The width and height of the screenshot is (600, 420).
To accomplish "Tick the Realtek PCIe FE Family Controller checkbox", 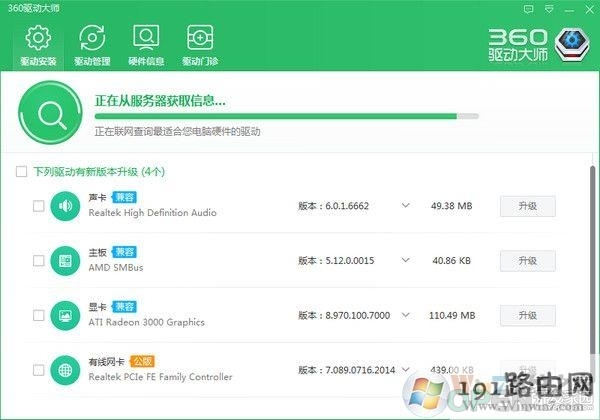I will (x=39, y=370).
